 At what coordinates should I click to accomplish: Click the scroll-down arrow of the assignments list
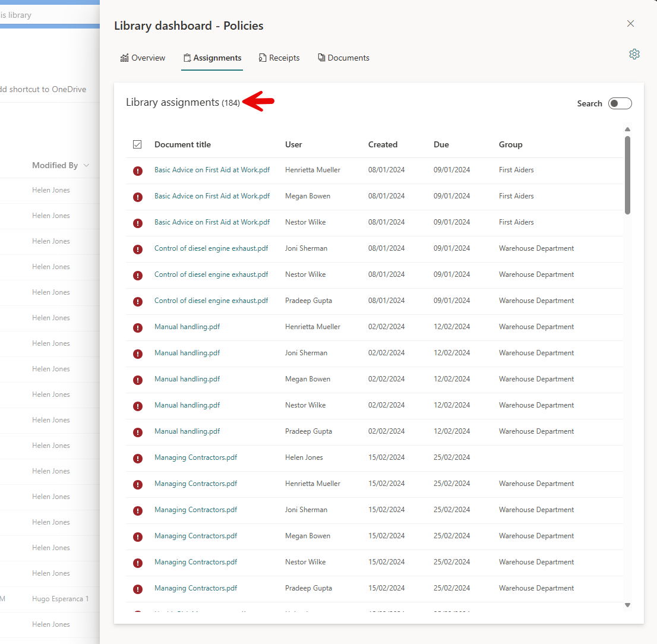click(627, 605)
